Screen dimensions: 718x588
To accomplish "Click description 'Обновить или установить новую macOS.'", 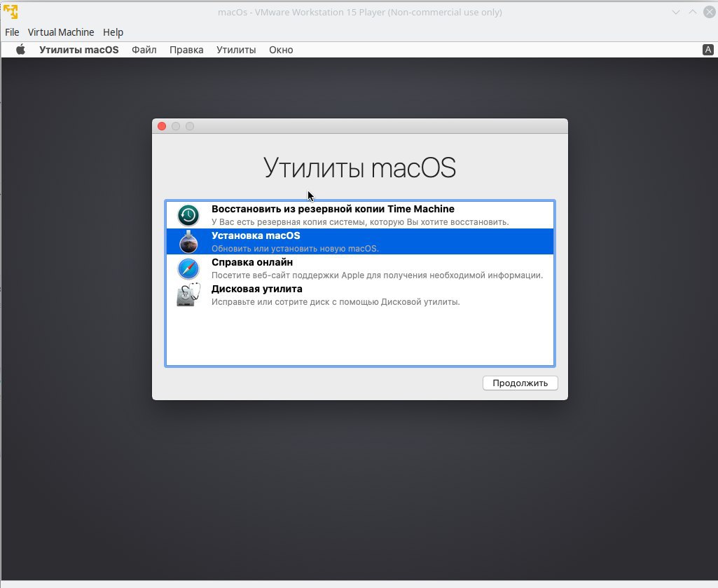I will (x=295, y=249).
